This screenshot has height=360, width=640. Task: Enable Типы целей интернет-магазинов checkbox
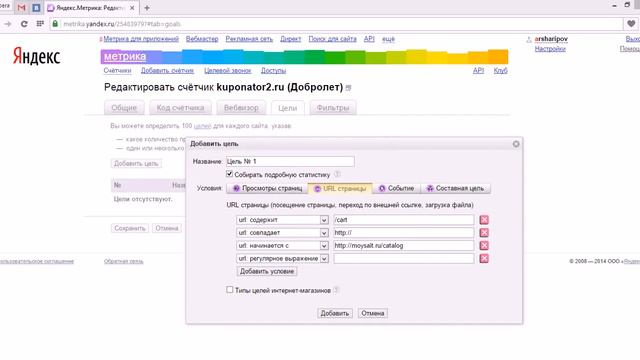click(229, 290)
